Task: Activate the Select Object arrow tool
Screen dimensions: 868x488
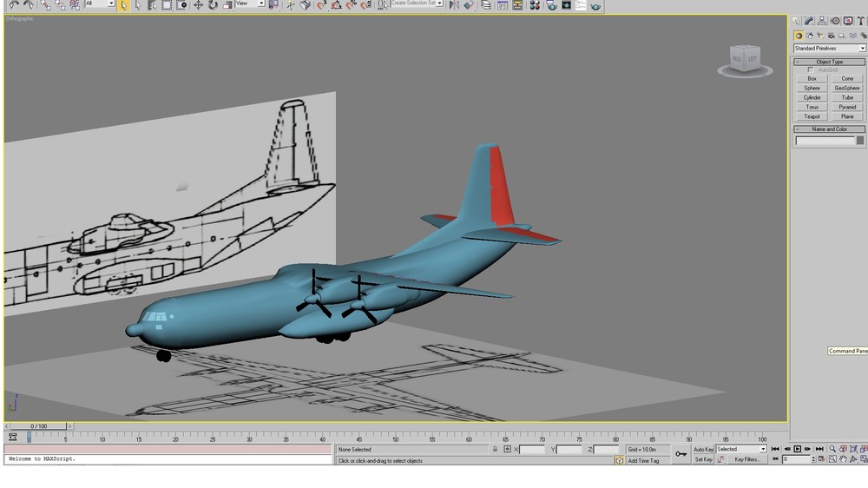Action: 123,5
